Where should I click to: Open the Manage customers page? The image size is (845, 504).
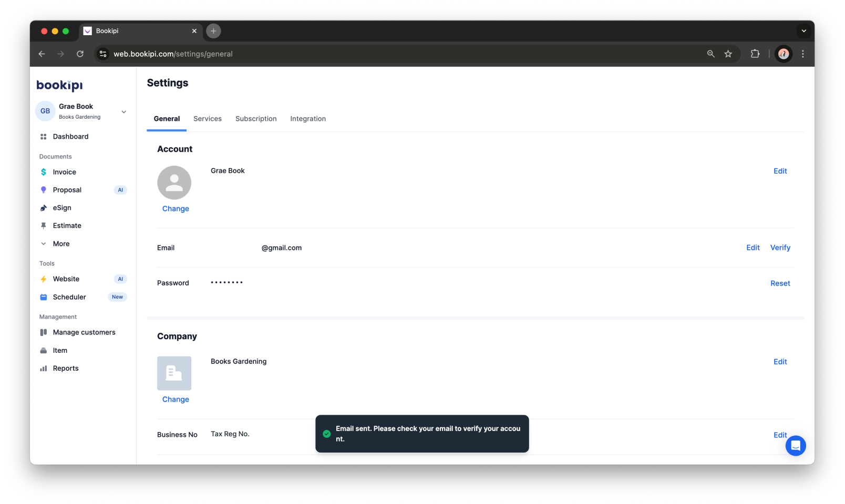84,332
